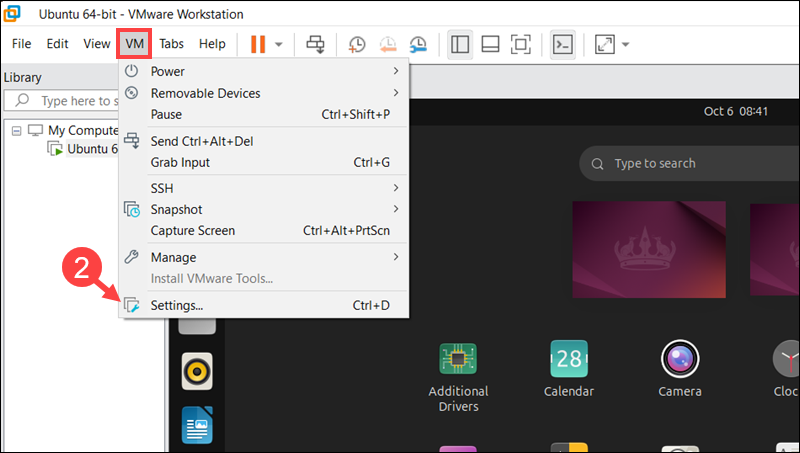
Task: Click the take snapshot toolbar icon
Action: click(x=357, y=44)
